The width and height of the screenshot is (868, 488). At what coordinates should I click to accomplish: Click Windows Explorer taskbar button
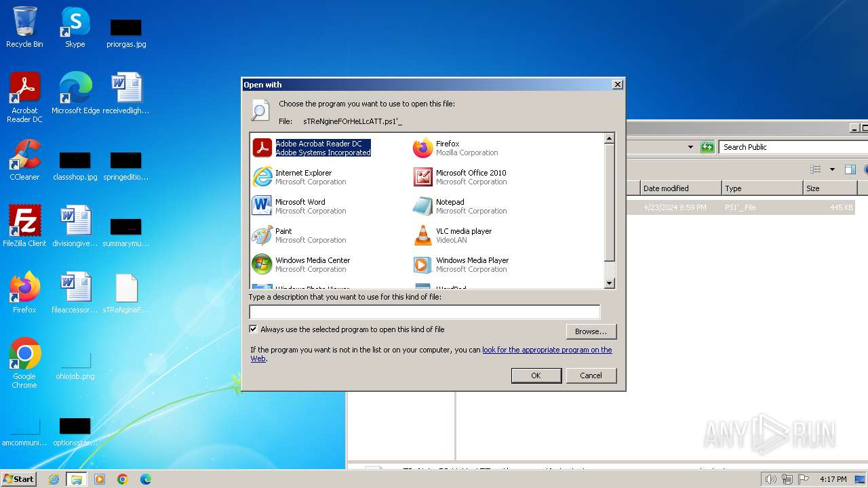[x=77, y=479]
